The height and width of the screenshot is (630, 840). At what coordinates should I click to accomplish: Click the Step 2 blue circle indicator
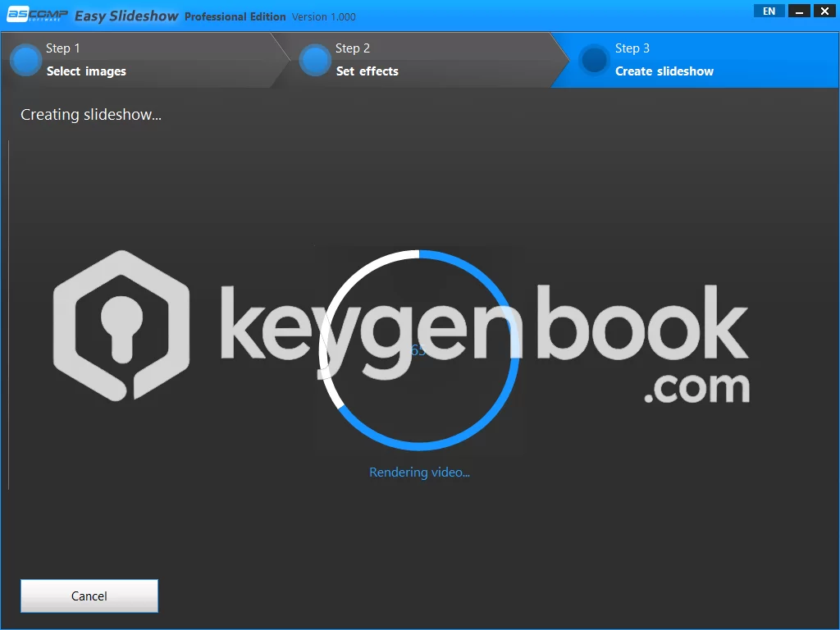[x=315, y=60]
